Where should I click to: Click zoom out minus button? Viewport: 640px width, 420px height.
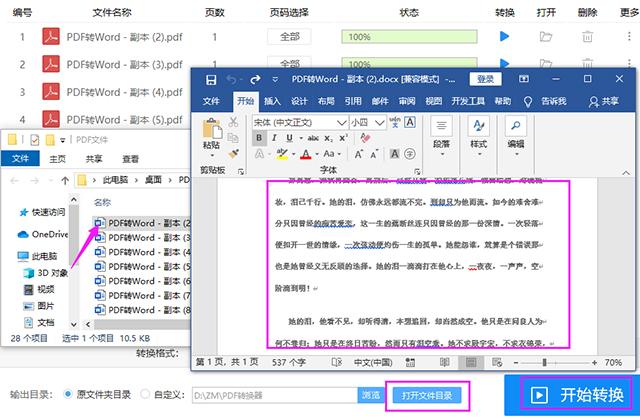[x=516, y=362]
